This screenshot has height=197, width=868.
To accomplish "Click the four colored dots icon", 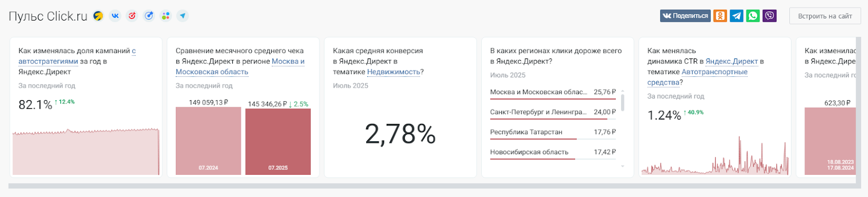I will point(165,16).
